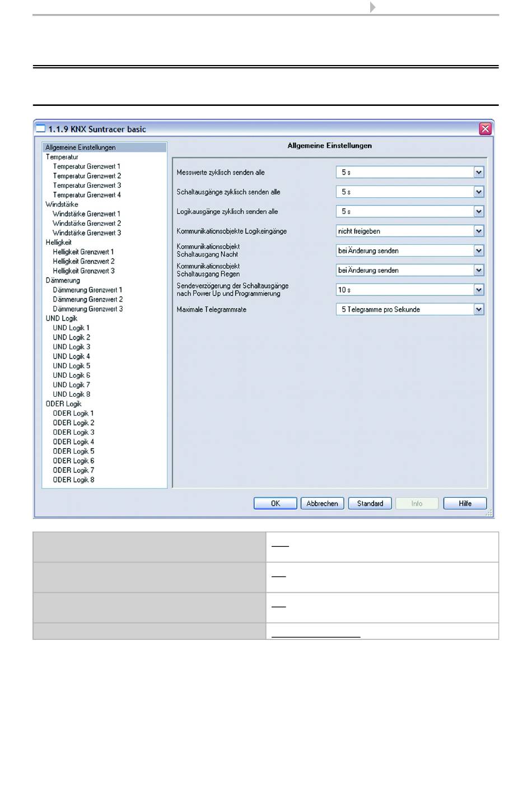
Task: Select the Windstärke tree entry
Action: point(62,205)
